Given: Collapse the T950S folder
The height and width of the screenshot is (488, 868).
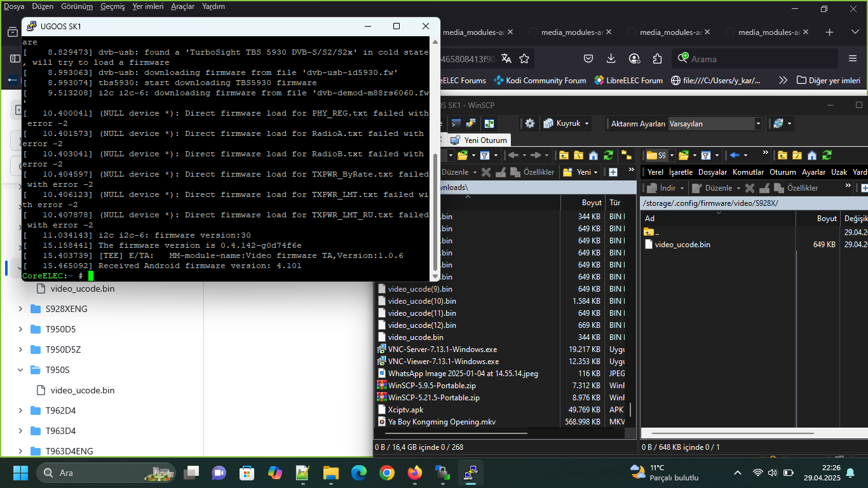Looking at the screenshot, I should coord(21,370).
